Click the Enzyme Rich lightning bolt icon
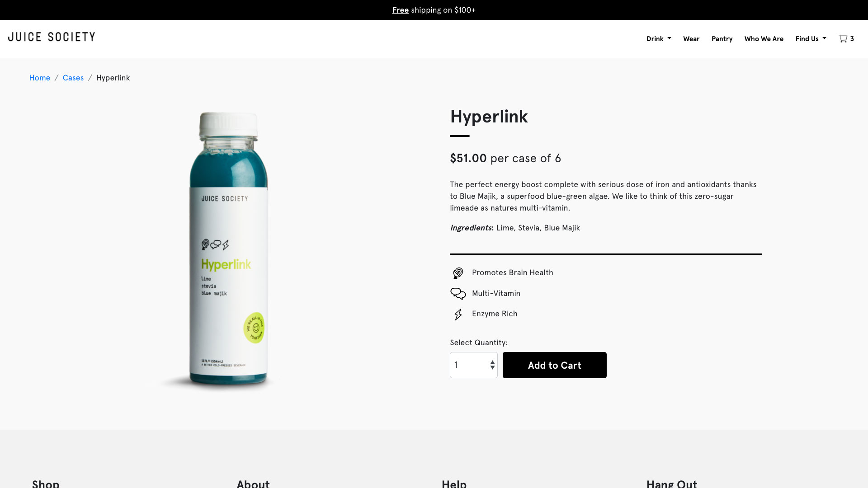 (x=458, y=314)
